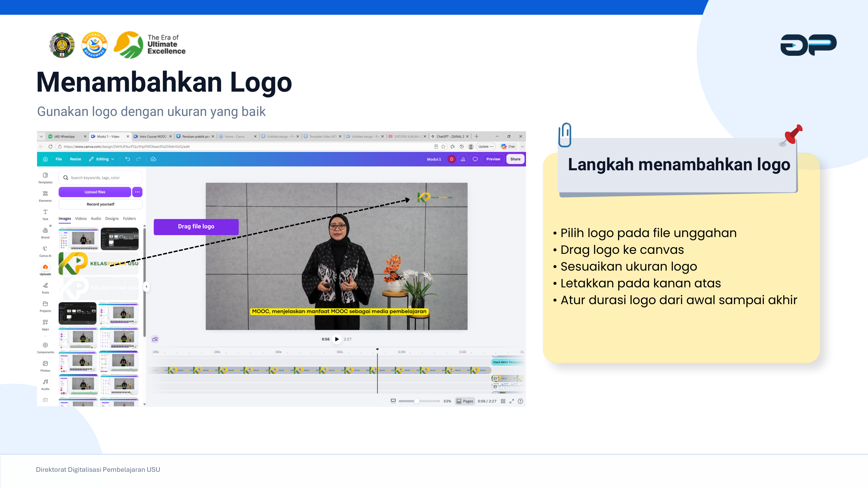Viewport: 868px width, 488px height.
Task: Open the Projects sidebar panel
Action: pyautogui.click(x=45, y=306)
